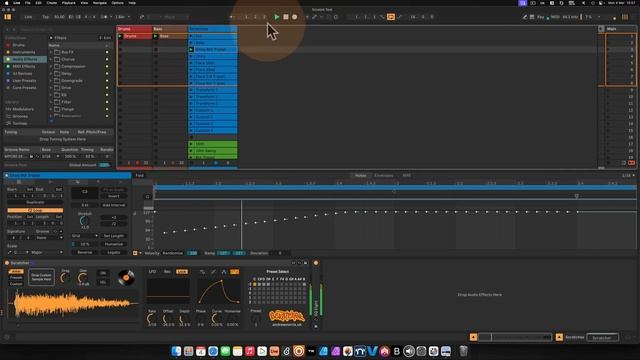Start playback with the green Play button
This screenshot has width=640, height=360.
tap(277, 17)
